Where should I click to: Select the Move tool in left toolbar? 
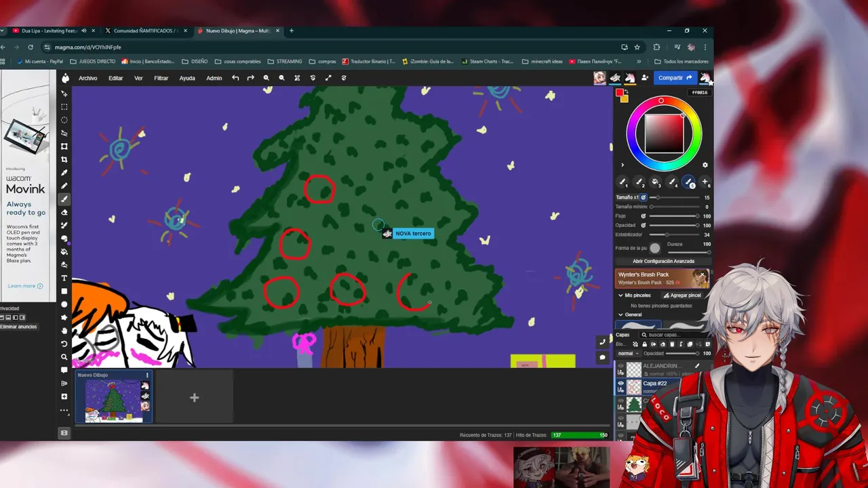click(x=64, y=94)
